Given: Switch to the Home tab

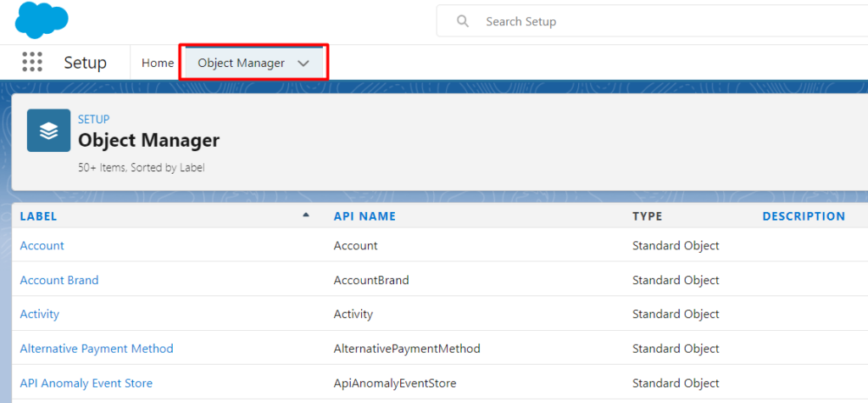Looking at the screenshot, I should [x=158, y=63].
